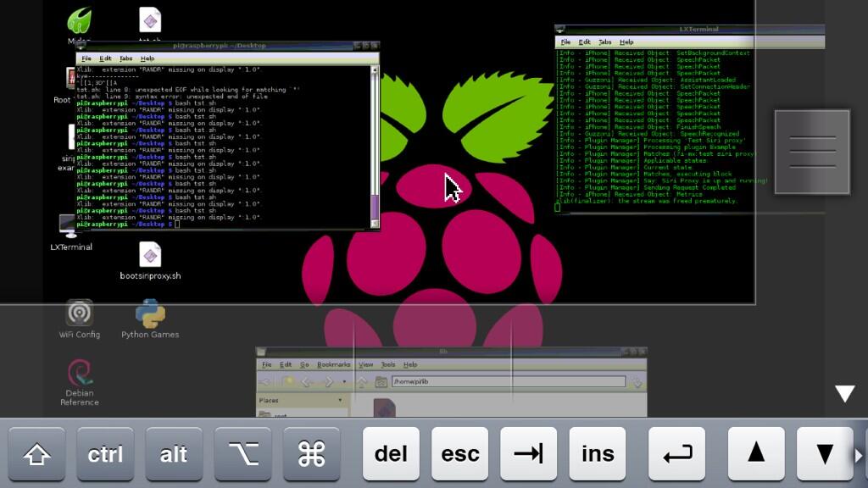Click the "Say: Siri Proxy is up and running!" log line
This screenshot has height=488, width=868.
point(662,180)
